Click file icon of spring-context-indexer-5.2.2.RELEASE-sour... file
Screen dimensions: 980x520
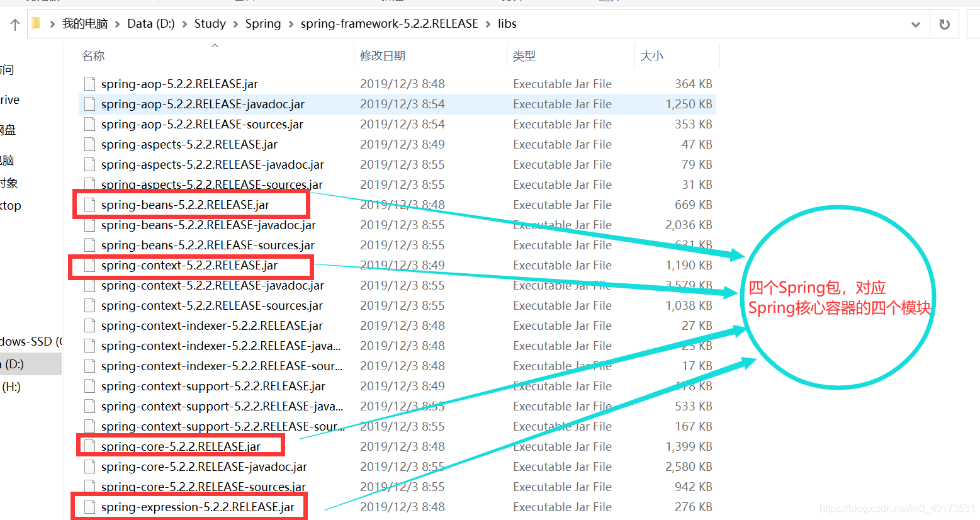coord(90,366)
